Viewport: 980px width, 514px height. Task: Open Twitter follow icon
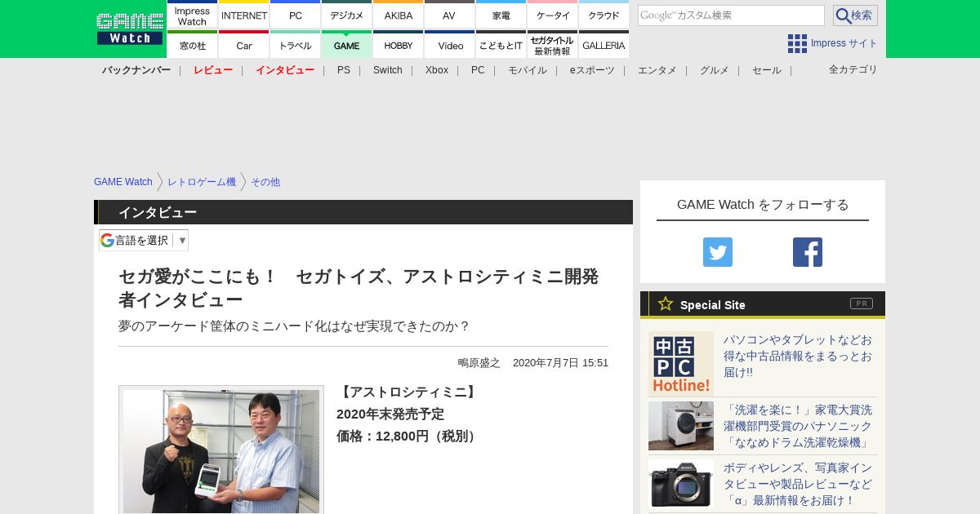click(x=718, y=252)
